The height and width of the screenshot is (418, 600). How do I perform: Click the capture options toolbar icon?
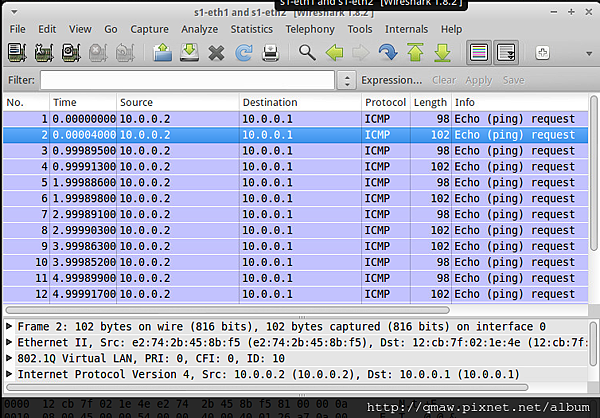coord(45,53)
